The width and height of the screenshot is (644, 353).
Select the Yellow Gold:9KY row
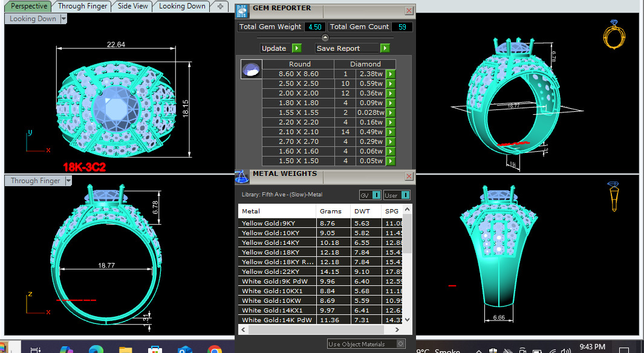click(320, 223)
